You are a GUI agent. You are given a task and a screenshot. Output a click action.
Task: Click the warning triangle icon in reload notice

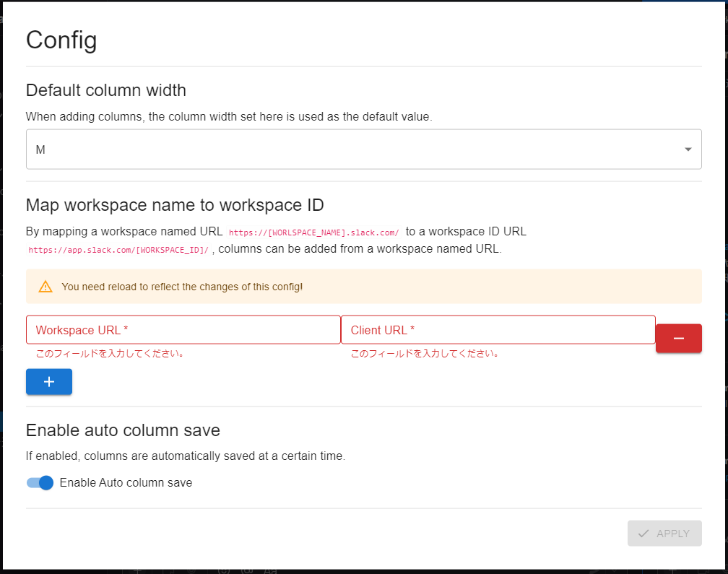[45, 287]
